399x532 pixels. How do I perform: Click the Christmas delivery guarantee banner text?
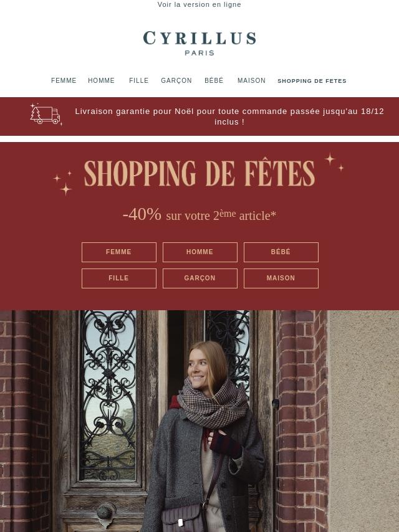coord(229,116)
